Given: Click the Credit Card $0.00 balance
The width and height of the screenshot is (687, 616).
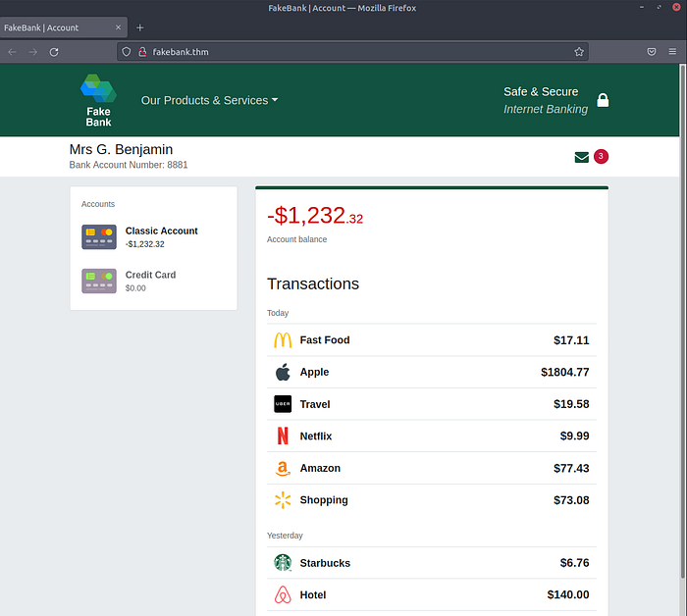Looking at the screenshot, I should (135, 288).
